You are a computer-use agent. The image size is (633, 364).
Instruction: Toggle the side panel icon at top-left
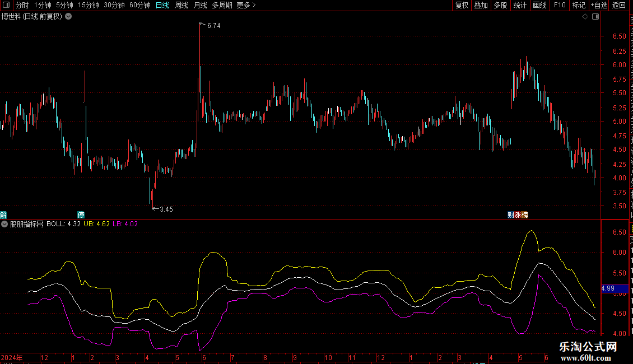(x=6, y=5)
